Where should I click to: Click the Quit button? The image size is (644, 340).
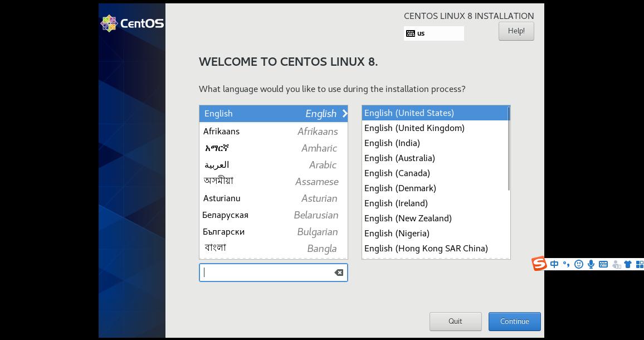455,321
